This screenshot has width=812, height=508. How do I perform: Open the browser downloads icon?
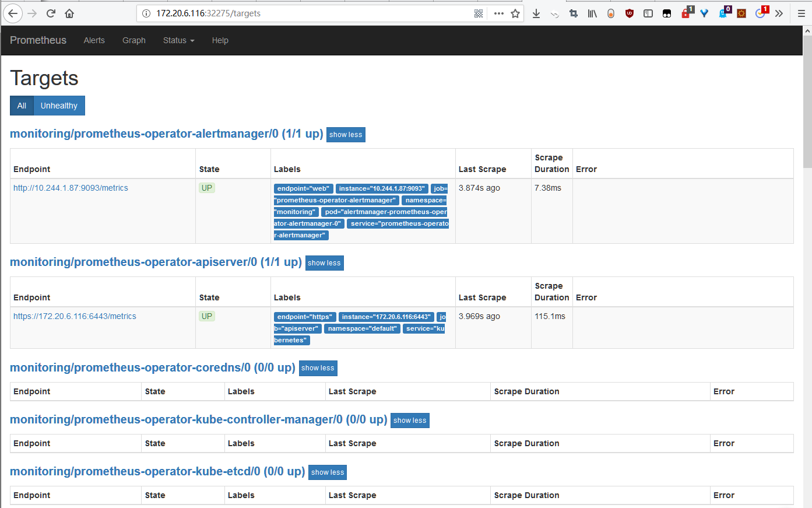pos(536,13)
